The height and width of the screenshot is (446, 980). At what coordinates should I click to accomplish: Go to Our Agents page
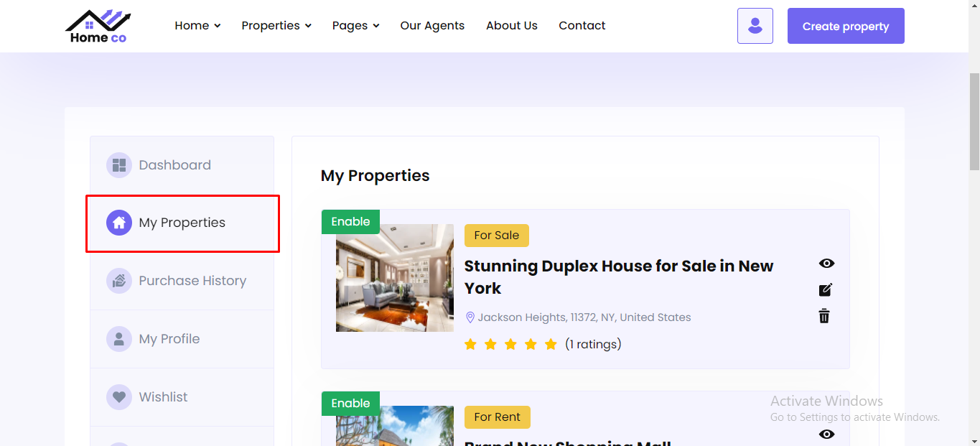tap(432, 26)
